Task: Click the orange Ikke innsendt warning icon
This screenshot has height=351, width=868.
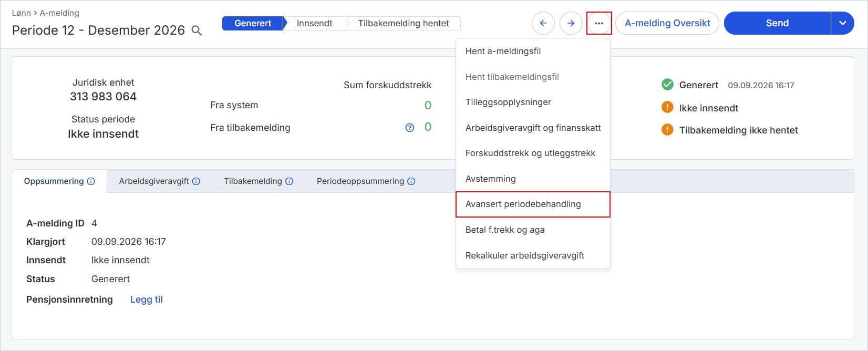Action: [x=667, y=108]
